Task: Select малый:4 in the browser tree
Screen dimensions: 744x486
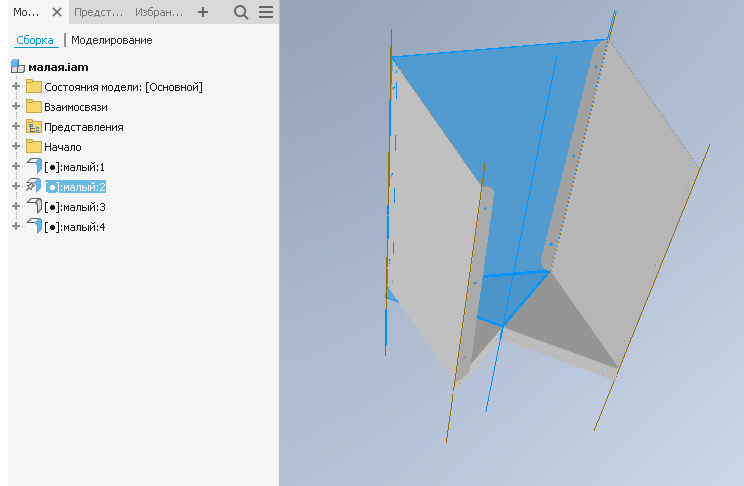Action: (x=81, y=227)
